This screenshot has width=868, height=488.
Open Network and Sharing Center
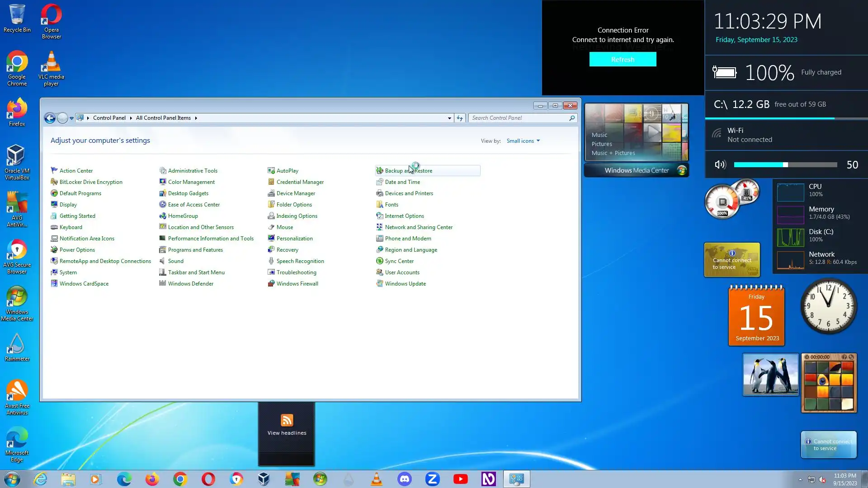coord(418,227)
